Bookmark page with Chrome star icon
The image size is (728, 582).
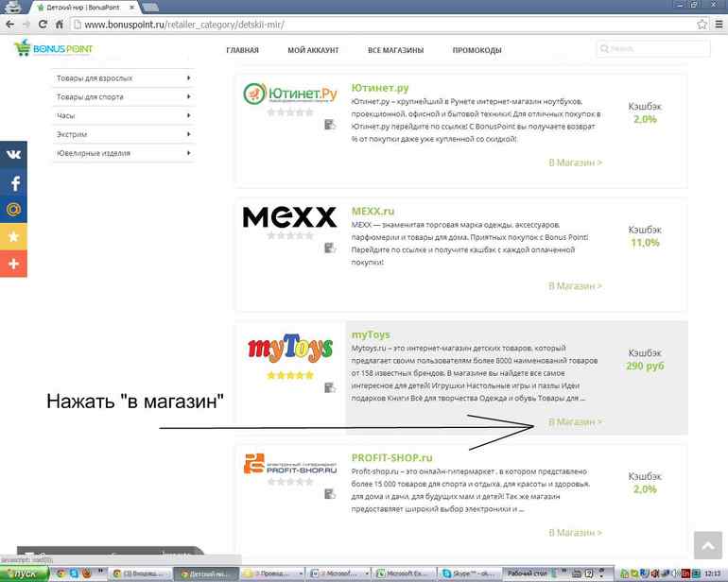[702, 24]
